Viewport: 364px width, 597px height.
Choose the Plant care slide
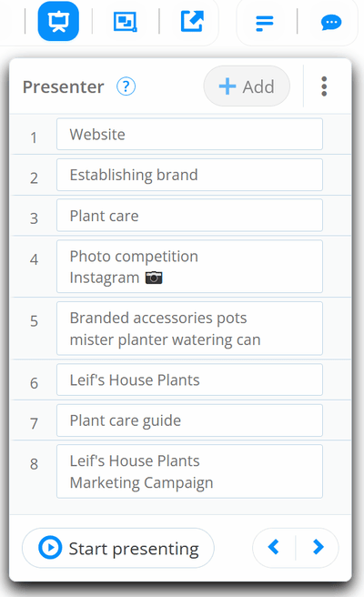tap(189, 216)
